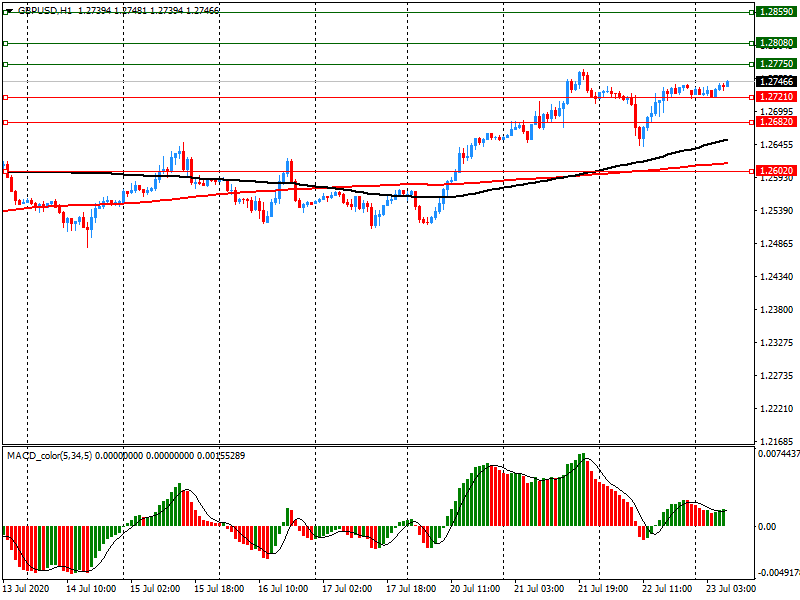800x600 pixels.
Task: Click the 23 Jul 03:00 time label
Action: (732, 589)
